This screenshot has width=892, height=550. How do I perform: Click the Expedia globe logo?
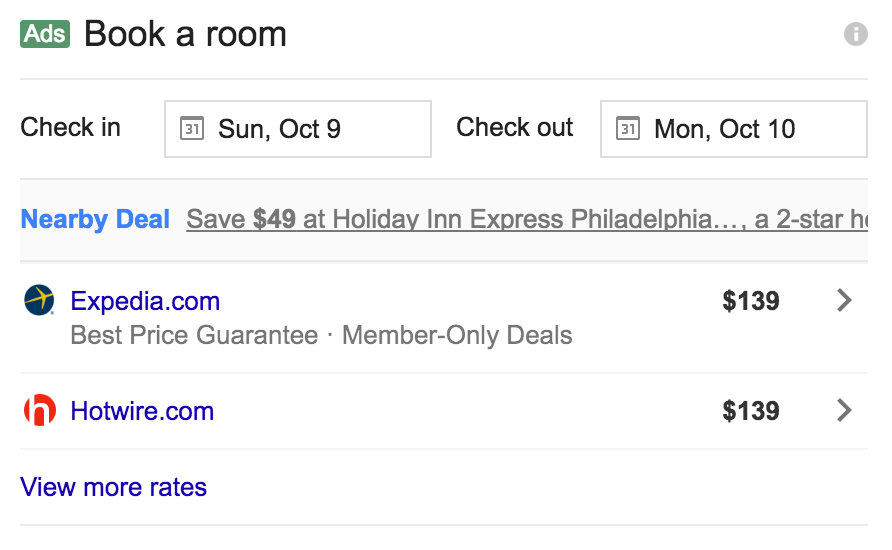[x=39, y=300]
